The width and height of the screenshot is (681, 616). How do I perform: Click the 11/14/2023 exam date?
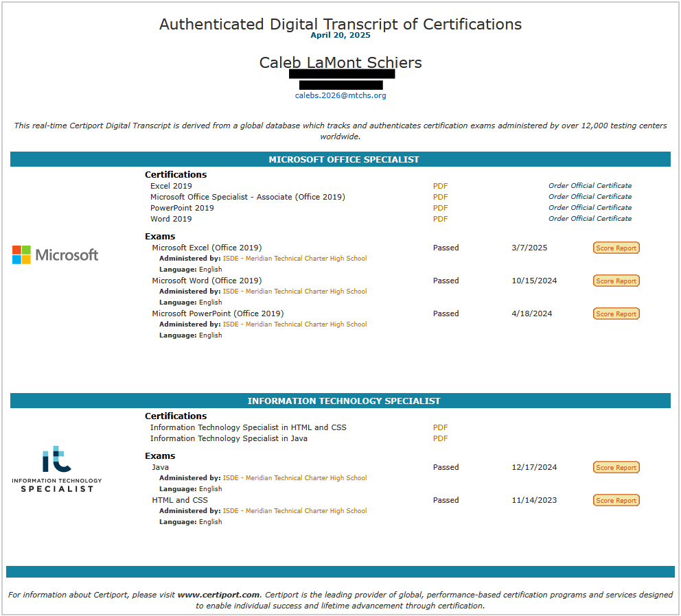(x=534, y=501)
